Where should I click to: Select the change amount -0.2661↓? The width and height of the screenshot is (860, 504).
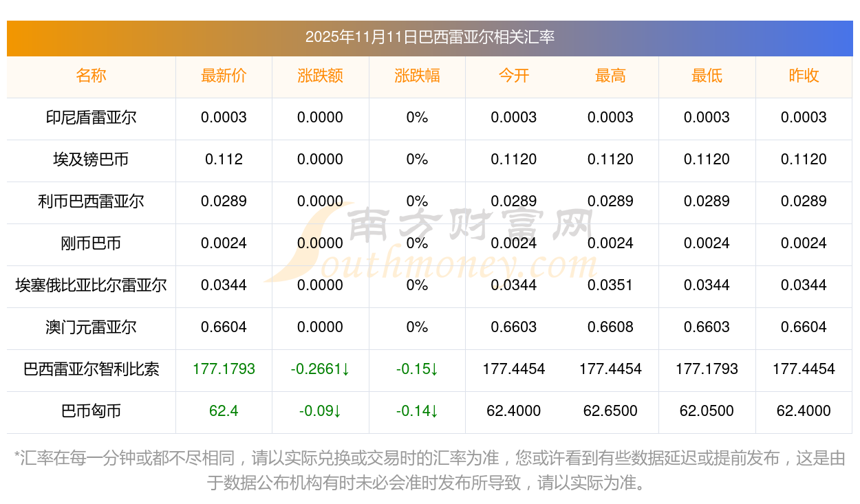(320, 369)
